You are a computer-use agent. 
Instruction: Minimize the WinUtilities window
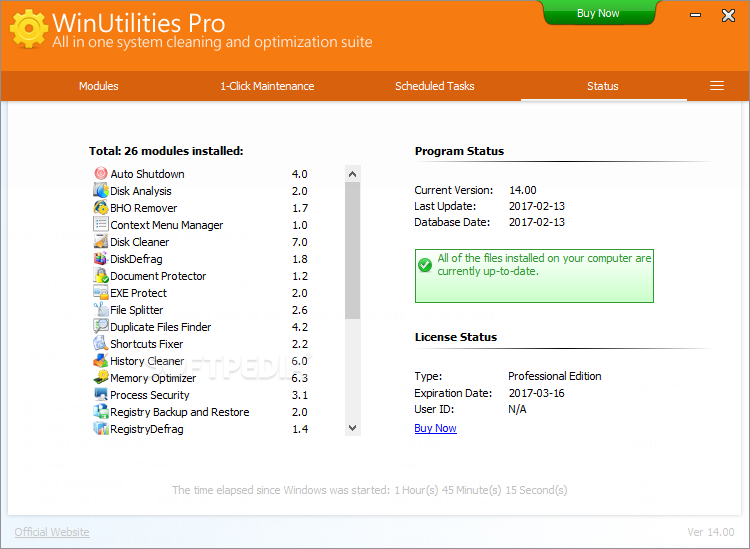pos(695,15)
